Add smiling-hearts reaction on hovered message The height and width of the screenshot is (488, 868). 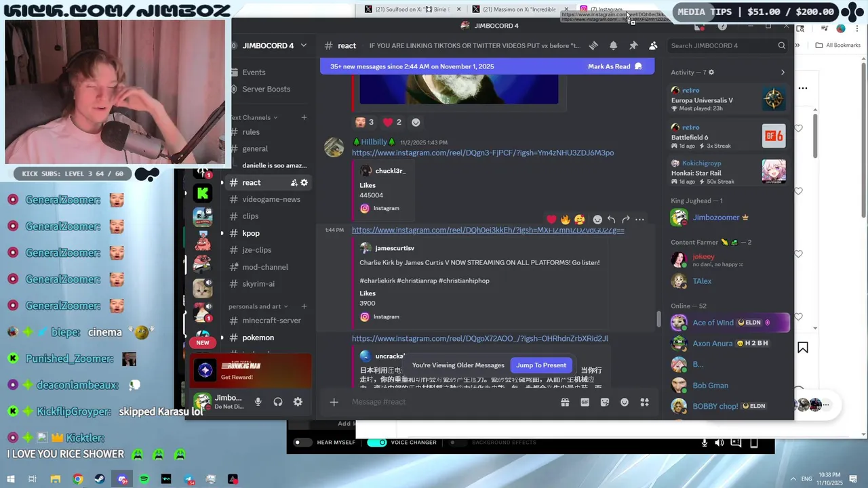579,220
